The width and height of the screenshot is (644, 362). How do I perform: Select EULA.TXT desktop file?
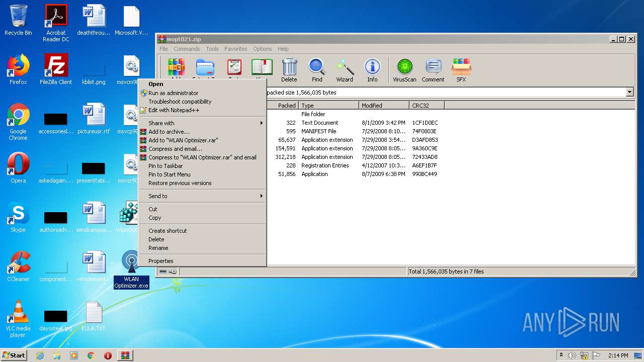(94, 316)
